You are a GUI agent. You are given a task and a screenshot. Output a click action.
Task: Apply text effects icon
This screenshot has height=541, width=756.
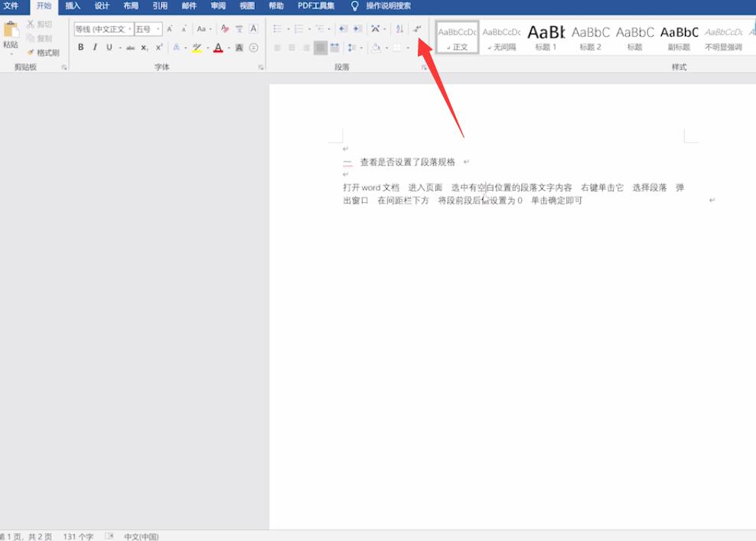point(177,47)
